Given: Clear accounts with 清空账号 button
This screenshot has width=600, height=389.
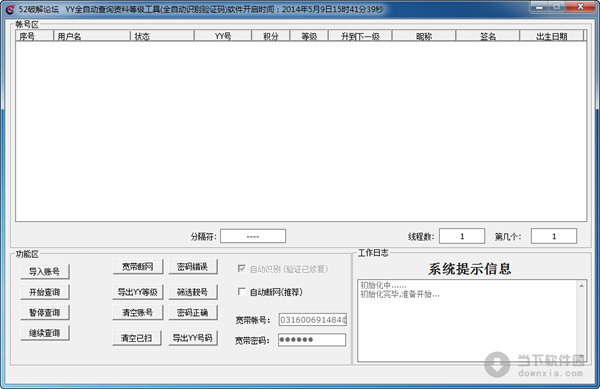Looking at the screenshot, I should click(138, 313).
